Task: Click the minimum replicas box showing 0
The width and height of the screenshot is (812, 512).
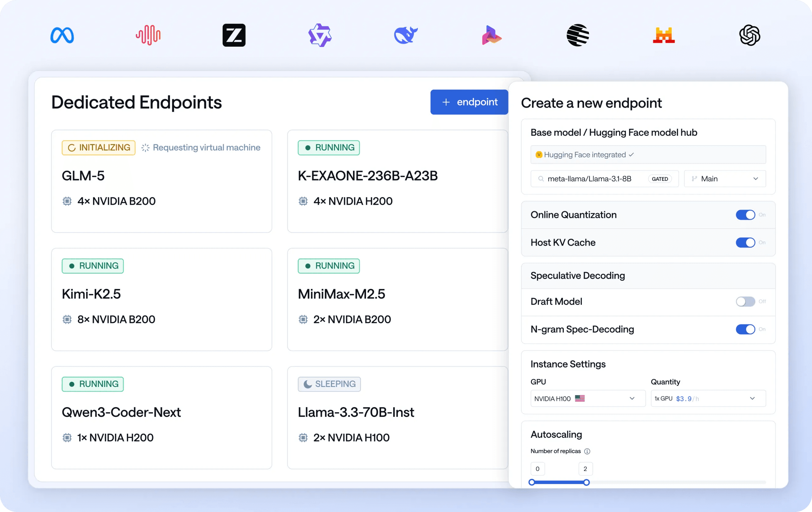Action: 538,469
